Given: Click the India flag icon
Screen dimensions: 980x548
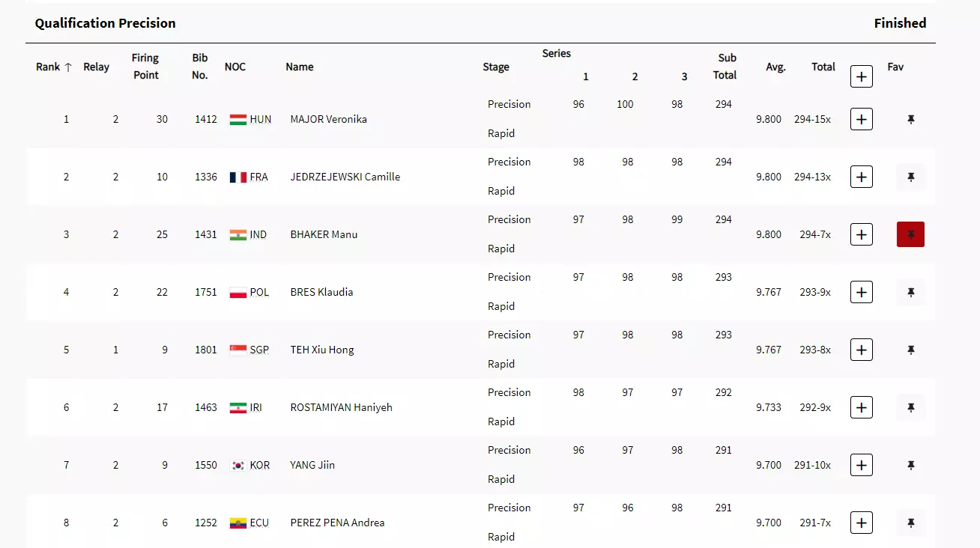Looking at the screenshot, I should pos(238,234).
